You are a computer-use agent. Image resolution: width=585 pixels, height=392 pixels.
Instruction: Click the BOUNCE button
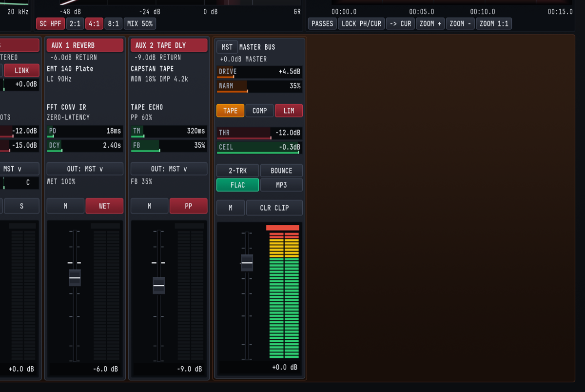click(x=281, y=171)
